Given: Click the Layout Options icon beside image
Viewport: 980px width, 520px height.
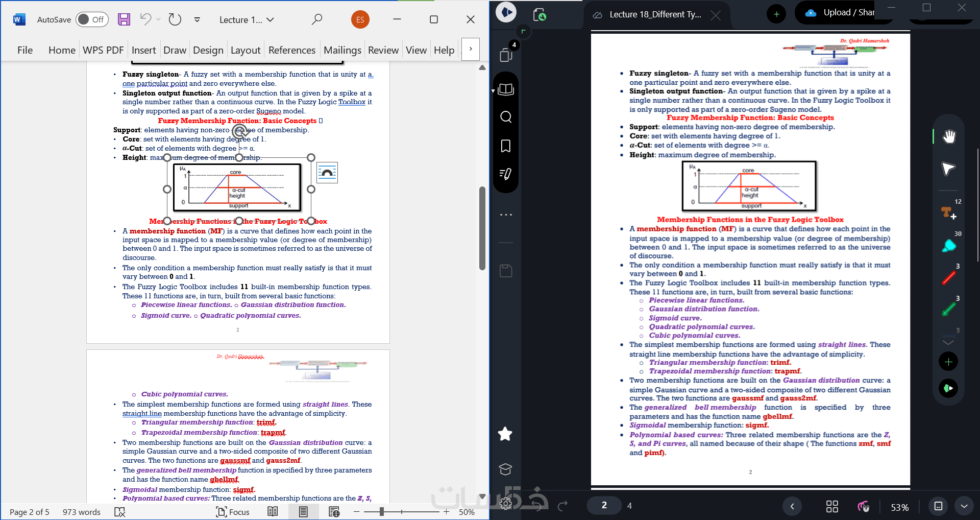Looking at the screenshot, I should pyautogui.click(x=327, y=173).
